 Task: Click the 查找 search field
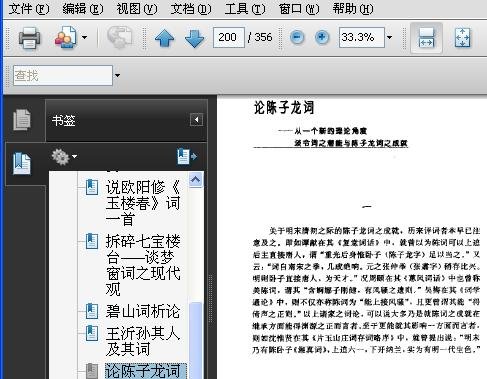(63, 75)
